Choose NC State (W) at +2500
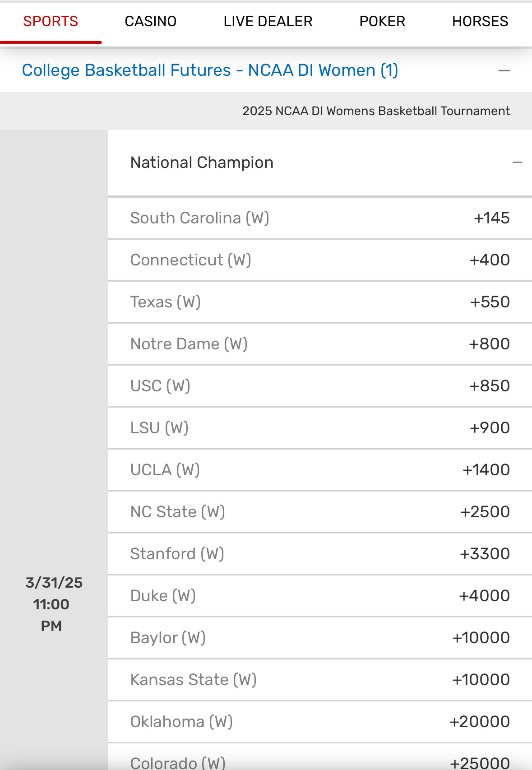 click(485, 512)
